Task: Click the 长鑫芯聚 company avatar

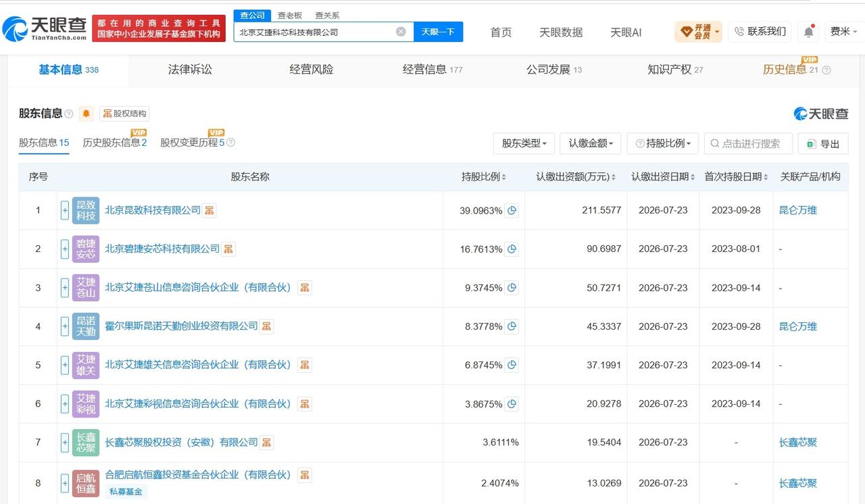Action: [x=86, y=443]
